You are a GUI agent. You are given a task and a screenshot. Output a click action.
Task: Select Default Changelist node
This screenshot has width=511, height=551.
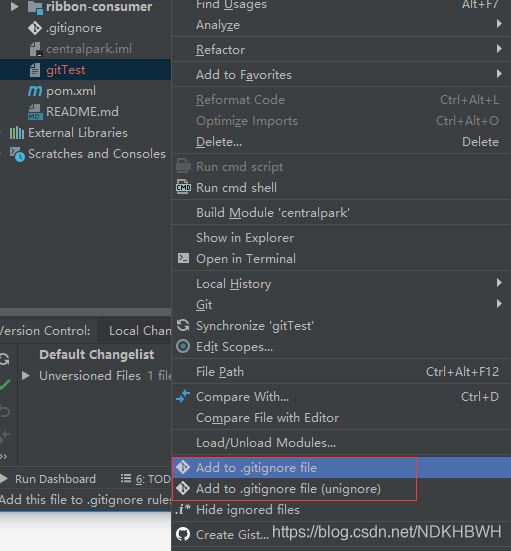pyautogui.click(x=97, y=355)
